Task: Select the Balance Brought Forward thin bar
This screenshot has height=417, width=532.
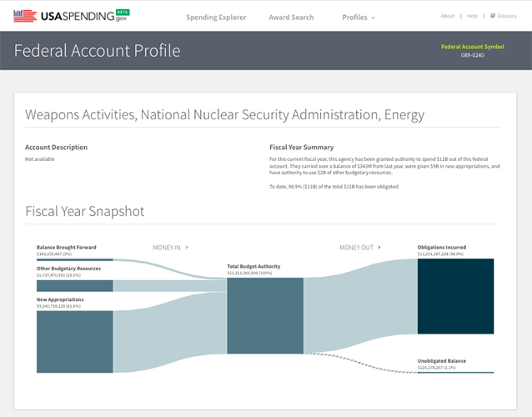Action: (x=75, y=260)
